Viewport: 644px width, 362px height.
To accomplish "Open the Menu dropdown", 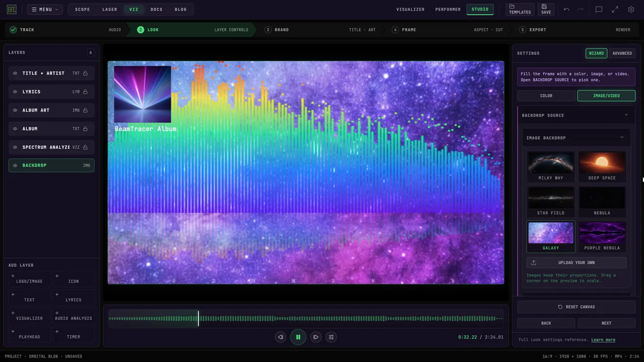I will [x=45, y=9].
